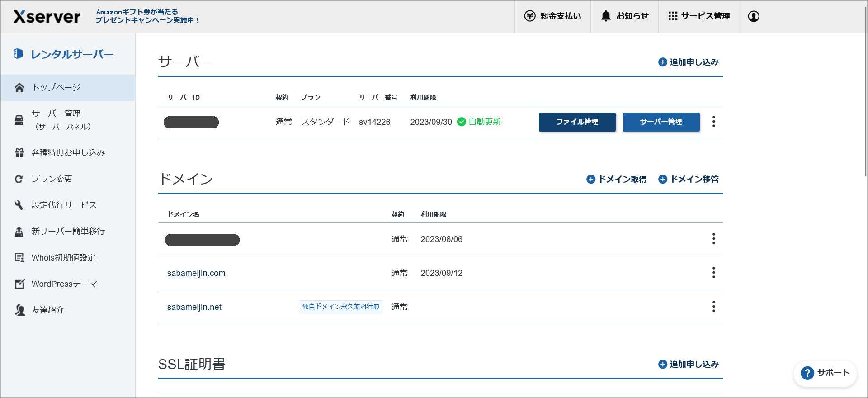Viewport: 868px width, 398px height.
Task: Open three-dot menu for domain expiring 2023/06/06
Action: point(714,239)
